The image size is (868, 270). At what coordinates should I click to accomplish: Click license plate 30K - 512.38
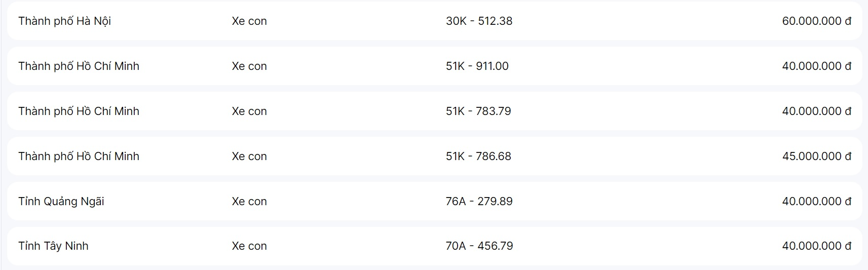[479, 21]
